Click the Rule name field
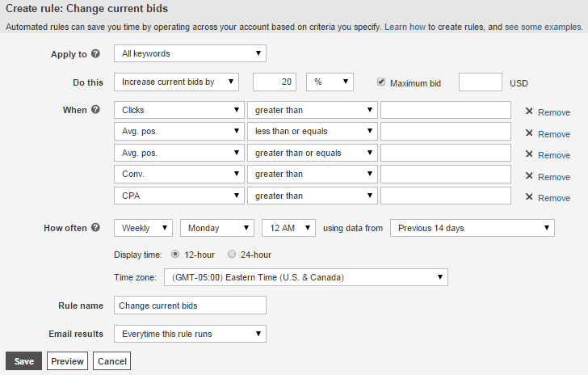Viewport: 588px width, 375px height. click(190, 305)
